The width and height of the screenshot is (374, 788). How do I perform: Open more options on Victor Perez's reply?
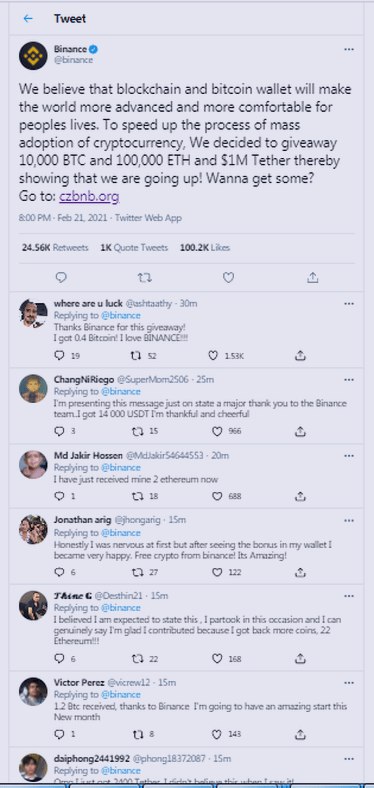(348, 683)
